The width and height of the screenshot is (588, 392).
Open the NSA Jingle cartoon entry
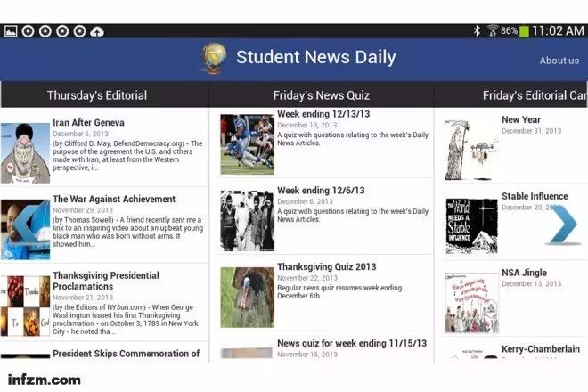(x=515, y=299)
